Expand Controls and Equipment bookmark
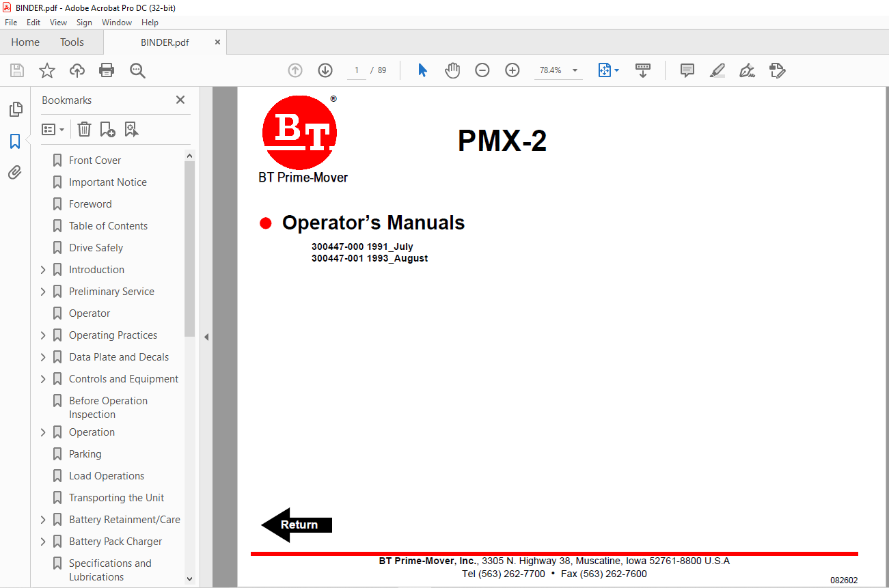 [43, 379]
